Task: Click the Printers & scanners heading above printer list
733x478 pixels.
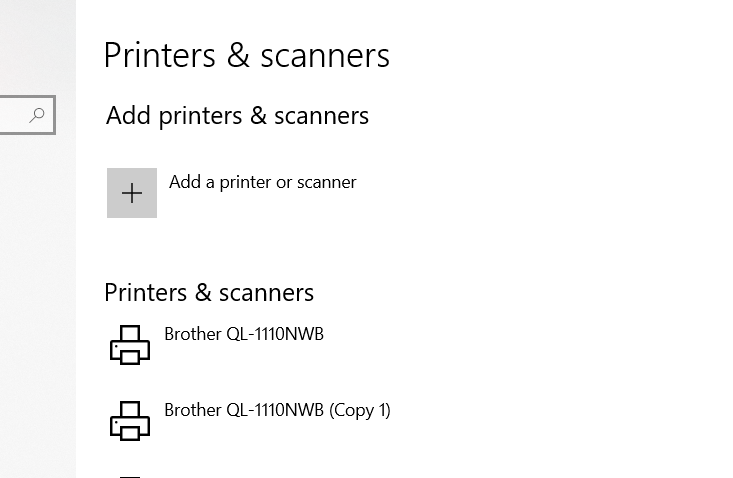Action: click(x=209, y=293)
